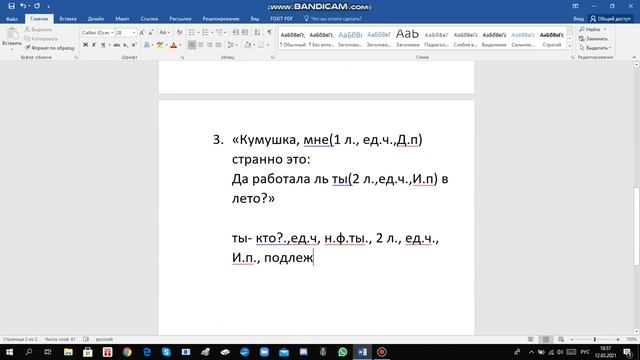Open the Clipboard group dialog launcher
Image resolution: width=640 pixels, height=360 pixels.
pyautogui.click(x=76, y=58)
